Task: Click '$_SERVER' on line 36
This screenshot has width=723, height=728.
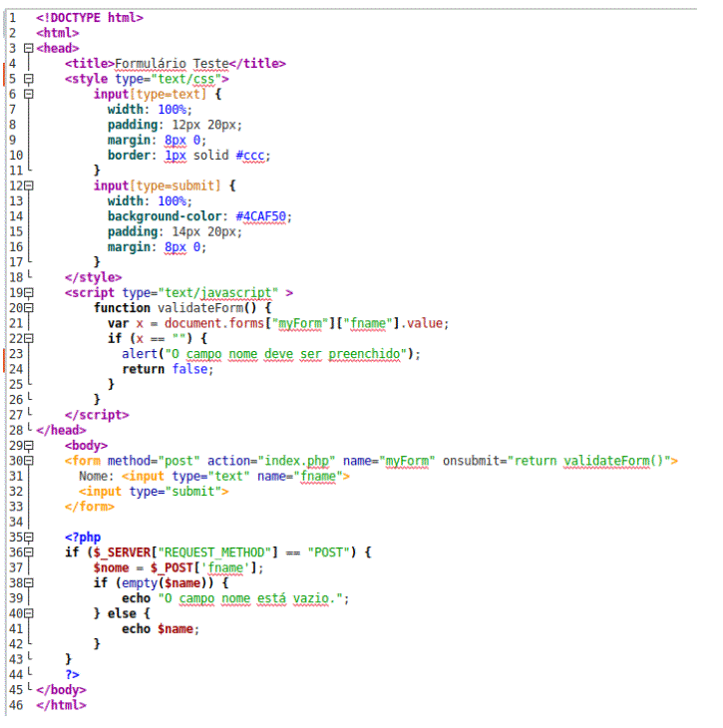Action: pyautogui.click(x=122, y=552)
